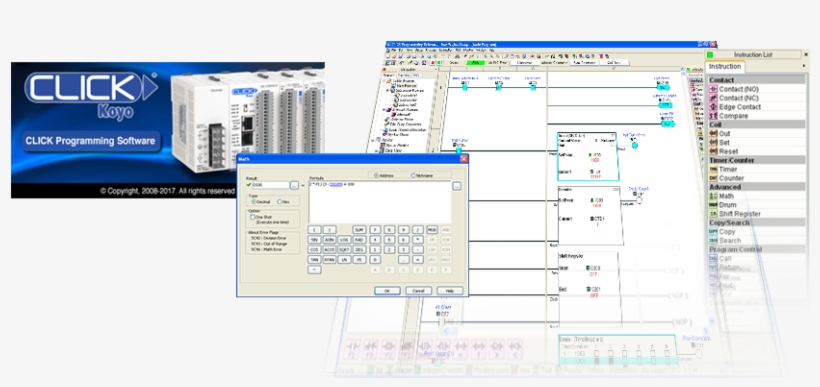The width and height of the screenshot is (820, 387).
Task: Insert PI constant in formula
Action: coord(359,259)
